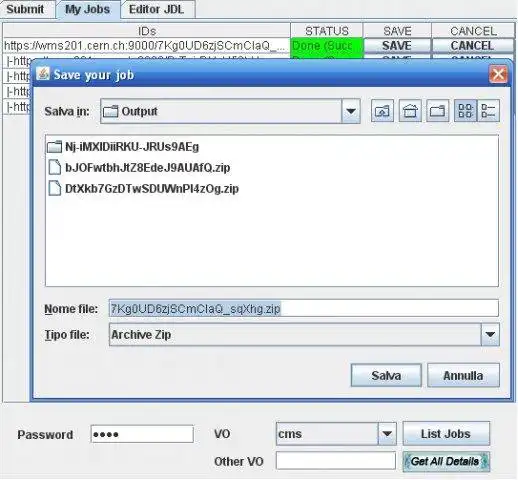Image resolution: width=518 pixels, height=480 pixels.
Task: Click the Java icon in dialog title bar
Action: [x=43, y=74]
